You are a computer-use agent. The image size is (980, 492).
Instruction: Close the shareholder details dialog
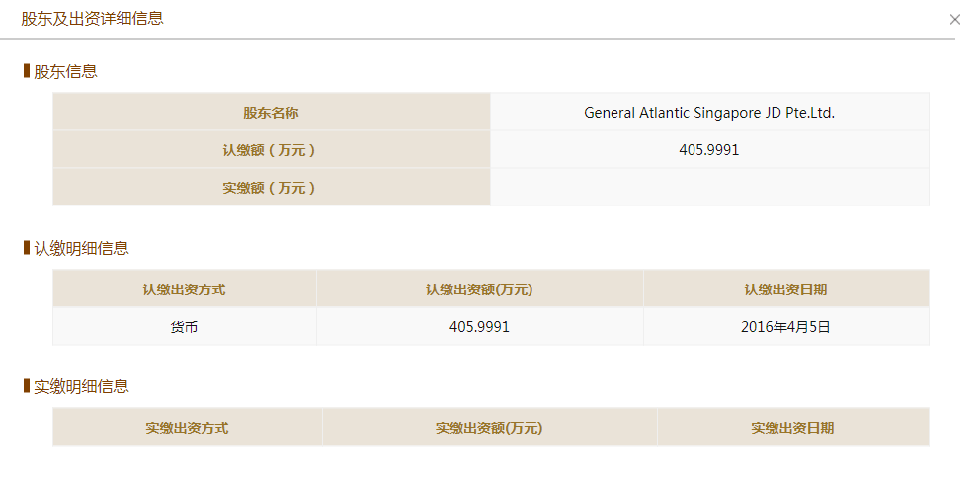pyautogui.click(x=954, y=20)
